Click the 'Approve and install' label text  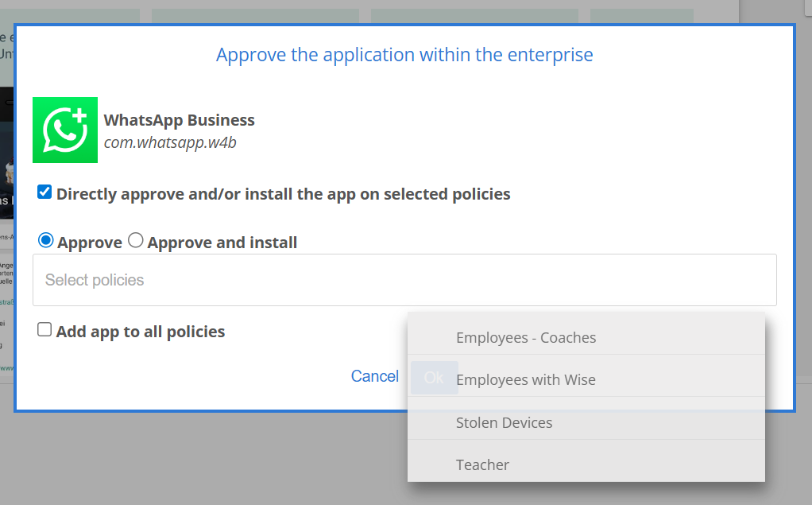[222, 243]
